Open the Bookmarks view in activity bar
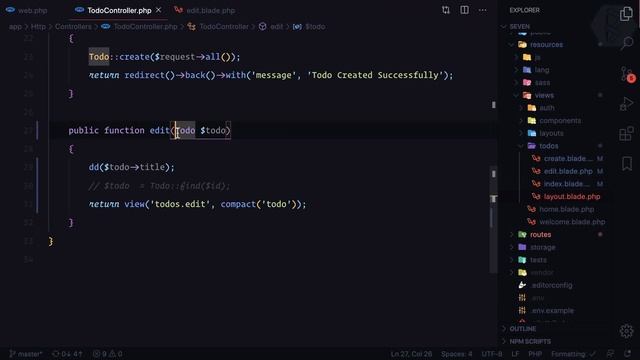Screen dimensions: 640x360 click(x=627, y=164)
